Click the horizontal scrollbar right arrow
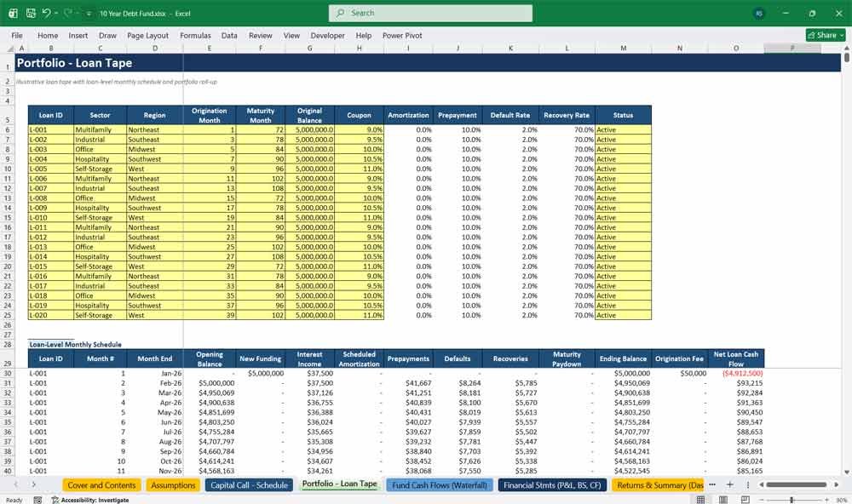Screen dimensions: 852x504 837,484
